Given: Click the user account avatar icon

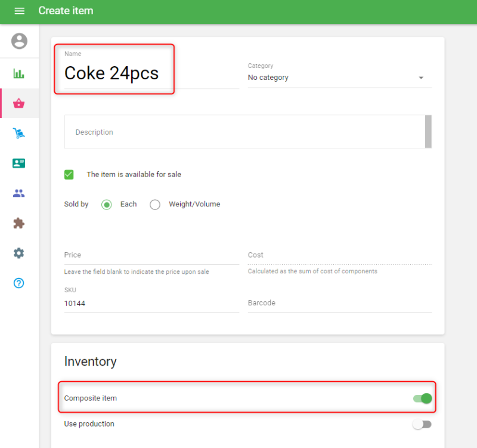Looking at the screenshot, I should pos(19,41).
